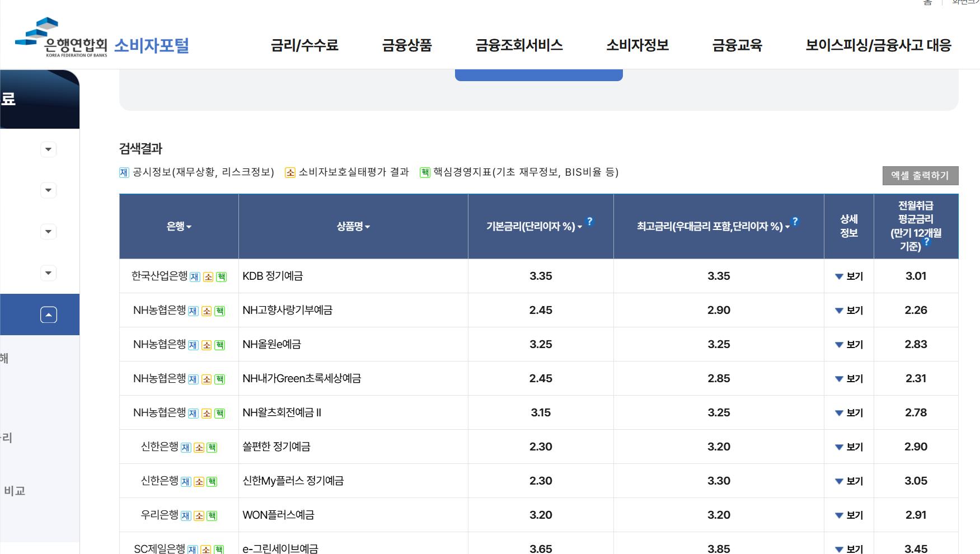This screenshot has width=980, height=554.
Task: View 재 badge in 쏠편한 정기예금 row
Action: click(x=186, y=448)
